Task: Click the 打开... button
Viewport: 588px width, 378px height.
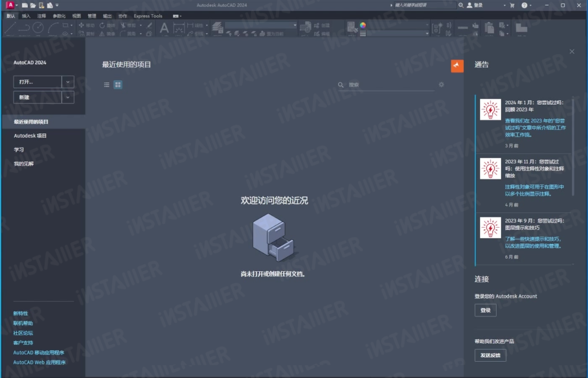Action: 38,82
